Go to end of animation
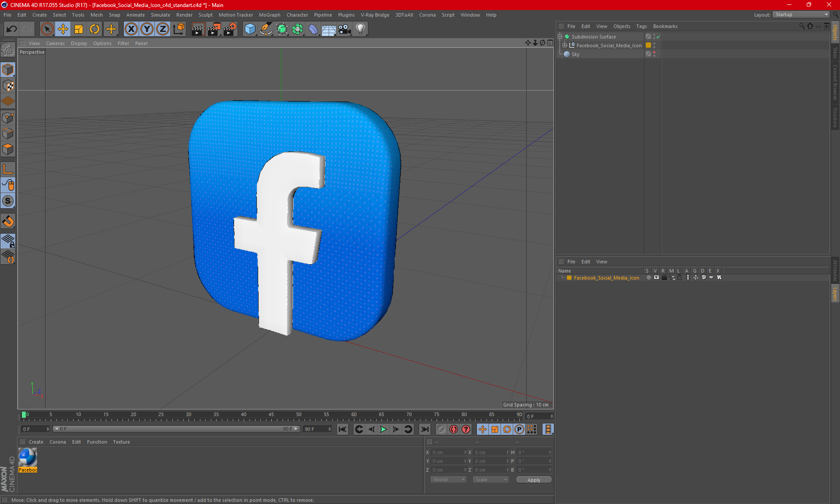This screenshot has height=504, width=840. point(424,429)
